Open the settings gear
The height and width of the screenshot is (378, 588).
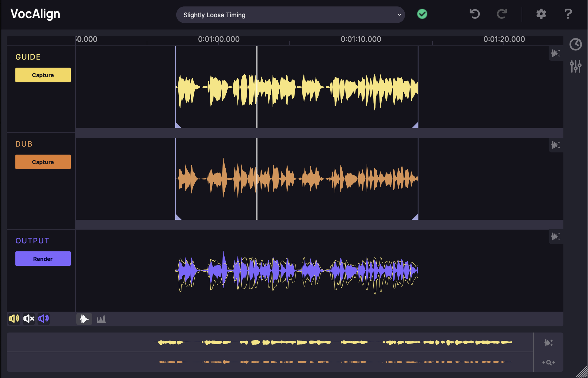(x=541, y=14)
